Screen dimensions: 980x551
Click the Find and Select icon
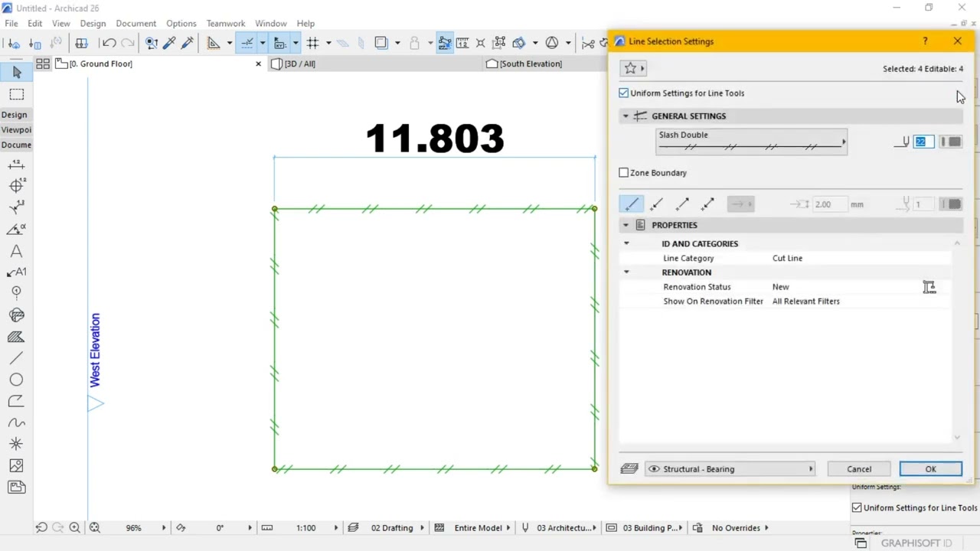point(152,43)
